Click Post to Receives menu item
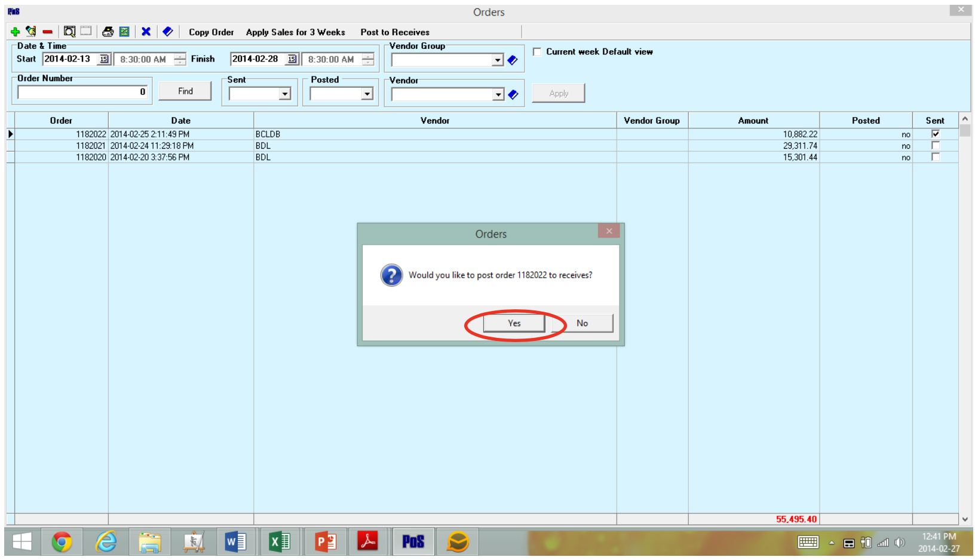Image resolution: width=975 pixels, height=560 pixels. 395,32
